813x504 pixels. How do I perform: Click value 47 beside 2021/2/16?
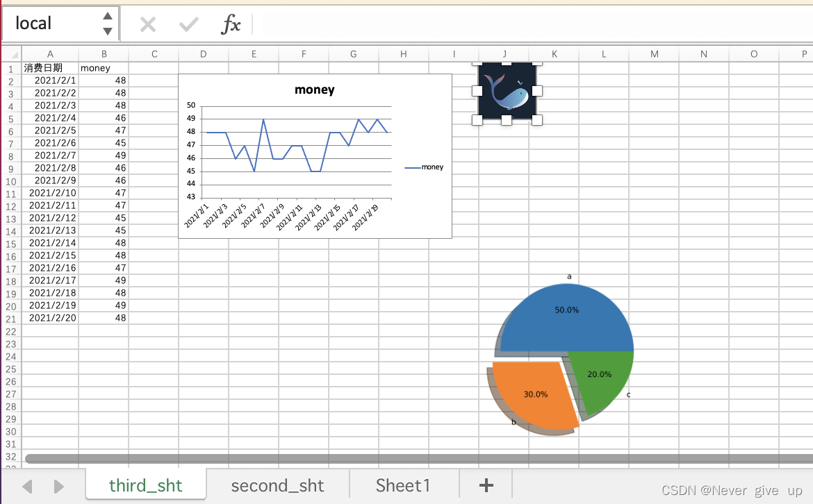[104, 268]
